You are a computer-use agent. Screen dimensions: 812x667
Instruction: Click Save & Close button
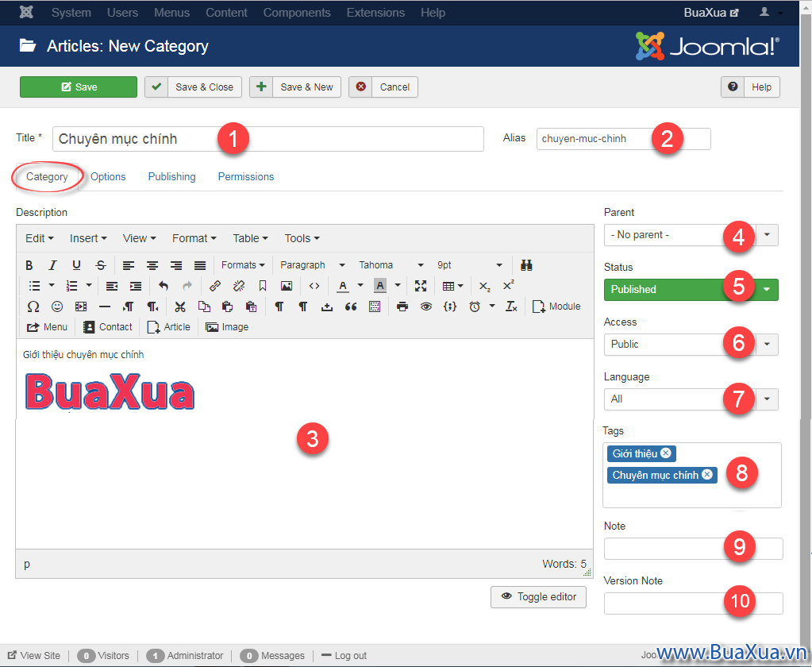click(193, 87)
